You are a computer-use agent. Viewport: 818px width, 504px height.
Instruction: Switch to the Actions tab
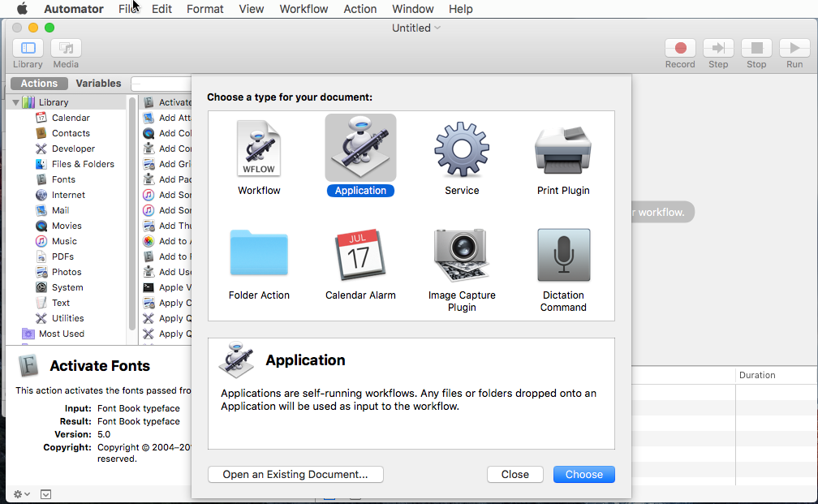[39, 83]
